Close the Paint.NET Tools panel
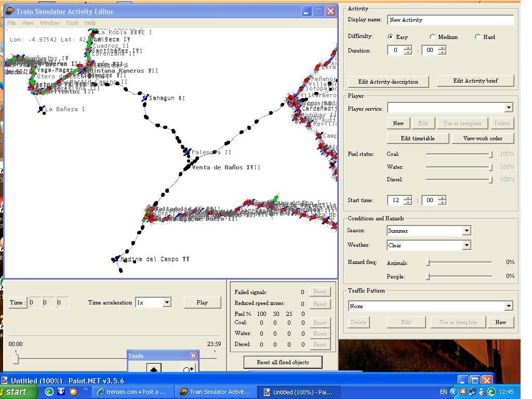This screenshot has height=399, width=532. point(193,356)
